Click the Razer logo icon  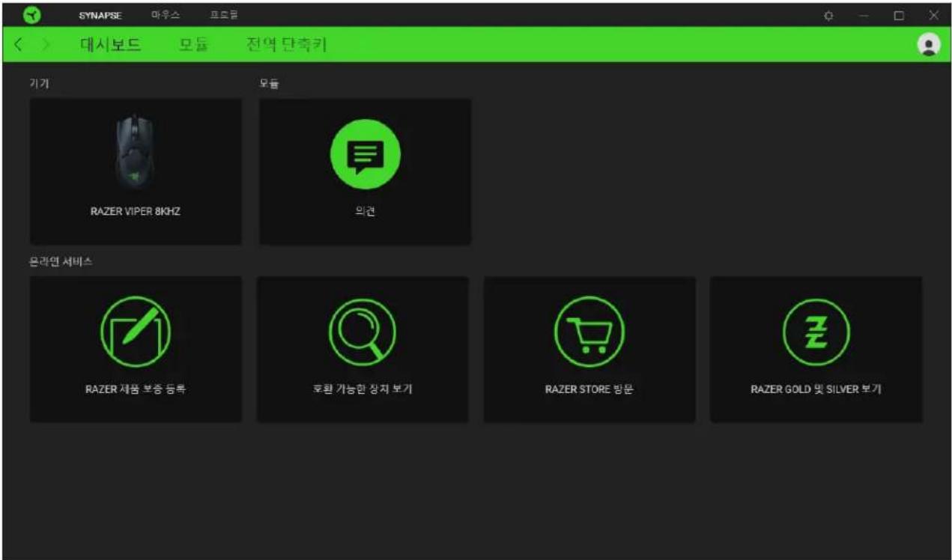tap(32, 14)
